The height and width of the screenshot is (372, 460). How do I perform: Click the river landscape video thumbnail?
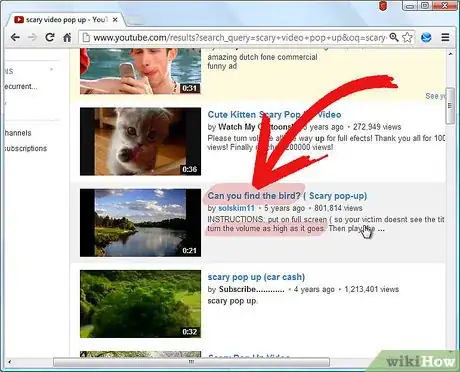pos(140,223)
